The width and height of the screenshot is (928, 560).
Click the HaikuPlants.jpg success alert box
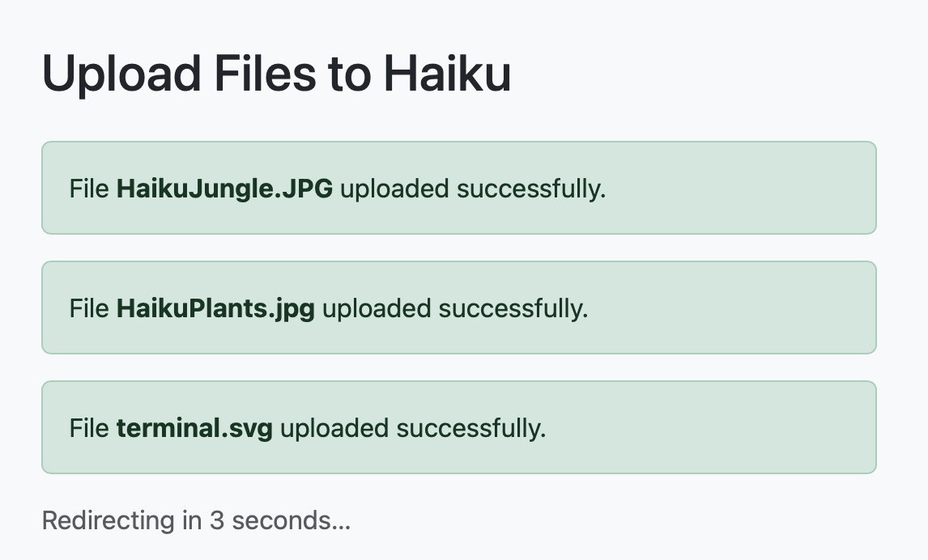(x=458, y=308)
